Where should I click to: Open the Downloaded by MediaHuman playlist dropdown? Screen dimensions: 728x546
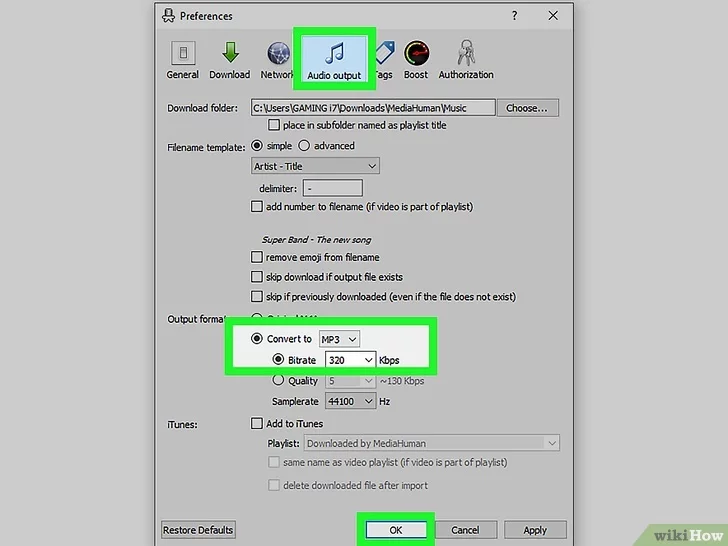pos(432,443)
